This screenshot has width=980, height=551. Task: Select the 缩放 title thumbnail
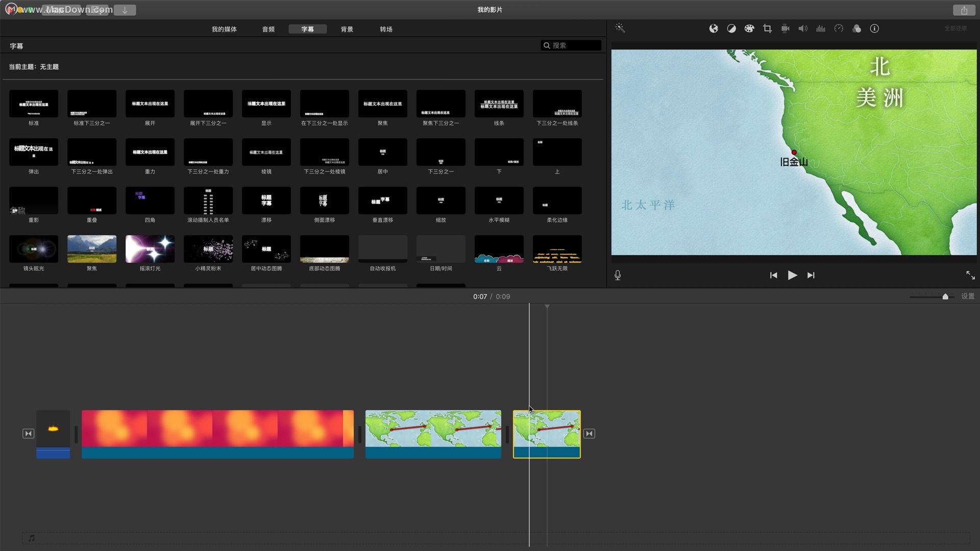(441, 201)
